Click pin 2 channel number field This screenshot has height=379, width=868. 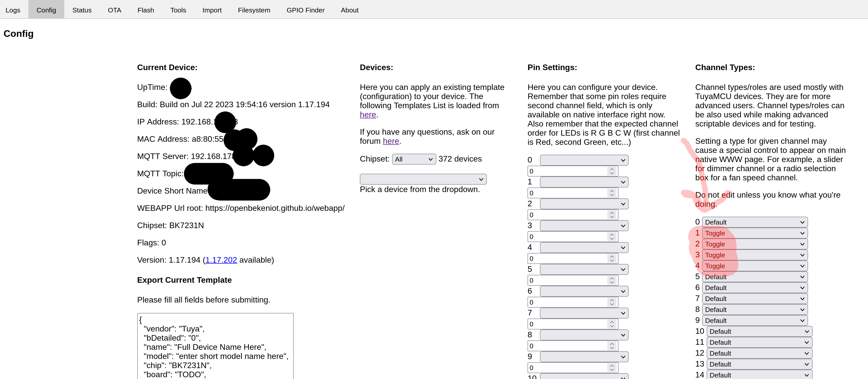tap(572, 215)
